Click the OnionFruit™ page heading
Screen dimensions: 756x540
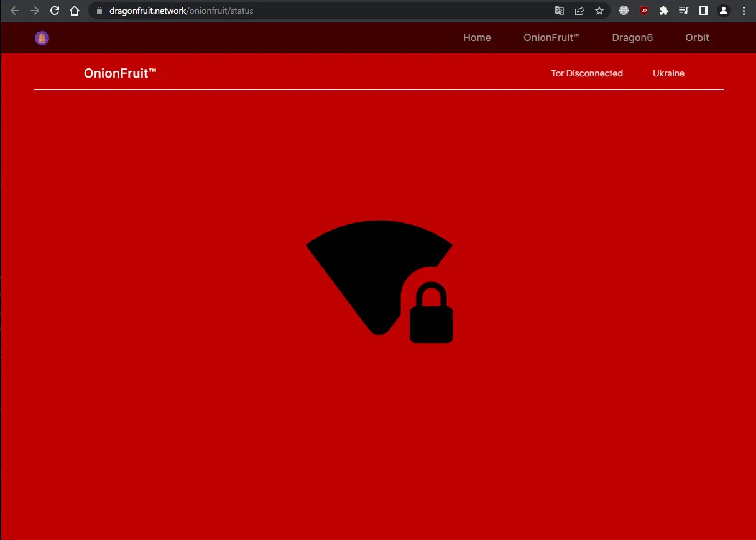120,73
